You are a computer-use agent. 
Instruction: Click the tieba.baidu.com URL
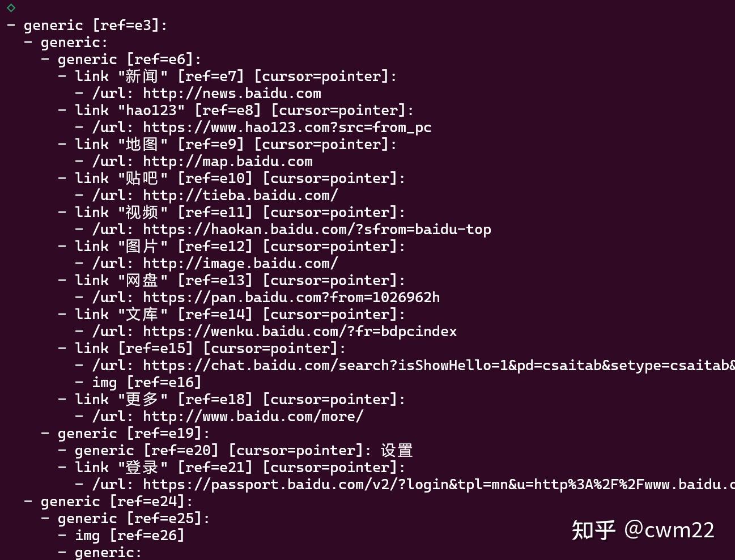pos(240,196)
